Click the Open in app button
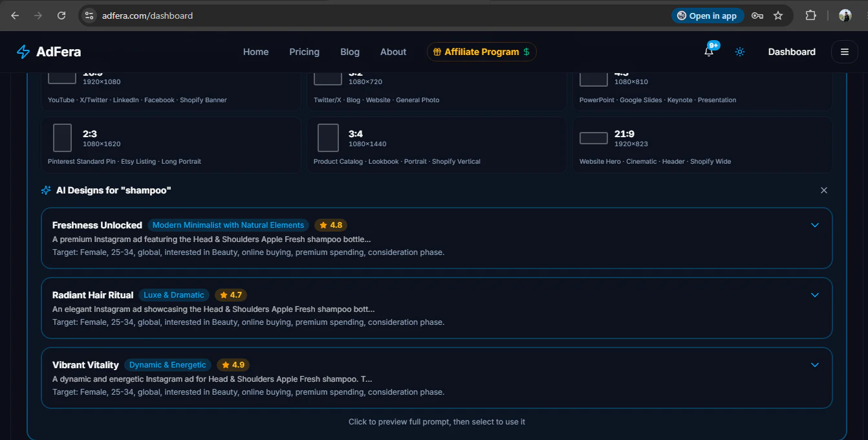This screenshot has height=440, width=868. pos(708,16)
